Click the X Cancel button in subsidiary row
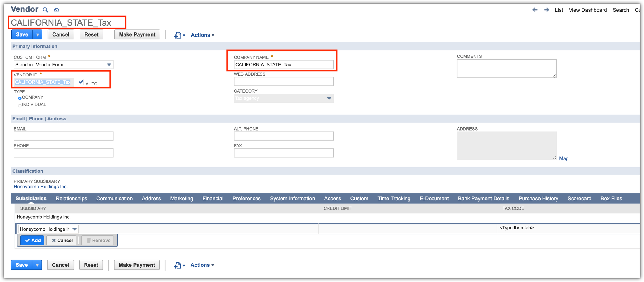The height and width of the screenshot is (282, 644). click(62, 240)
